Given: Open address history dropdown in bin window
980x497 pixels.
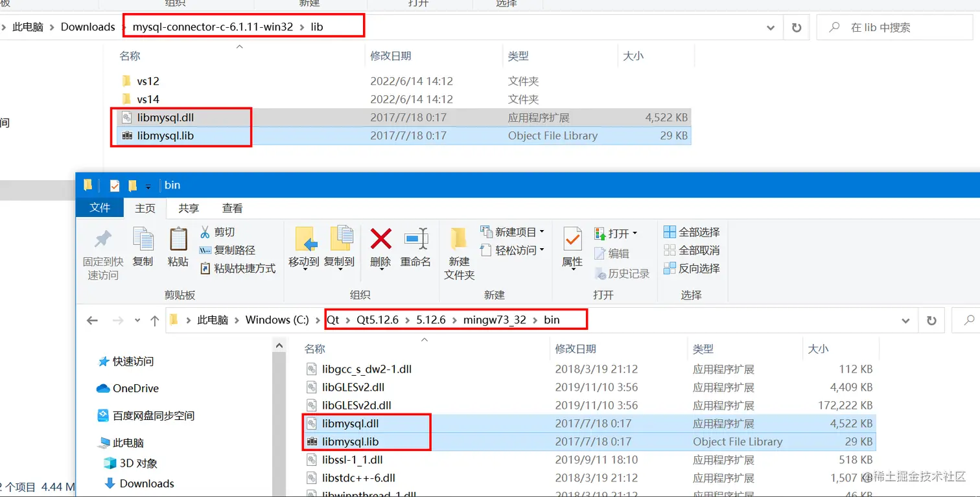Looking at the screenshot, I should coord(906,321).
